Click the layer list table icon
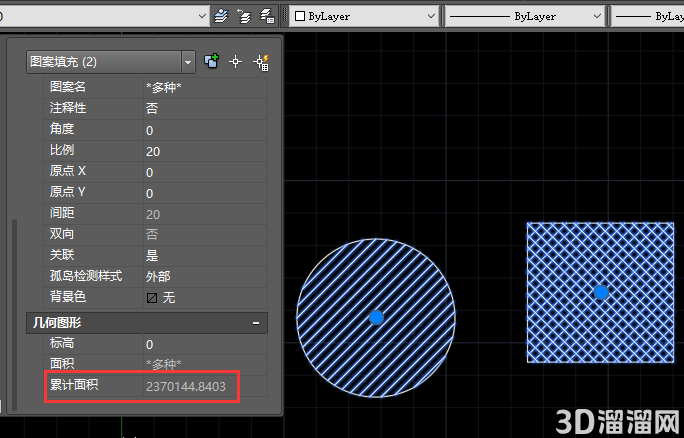The height and width of the screenshot is (438, 684). [x=267, y=16]
